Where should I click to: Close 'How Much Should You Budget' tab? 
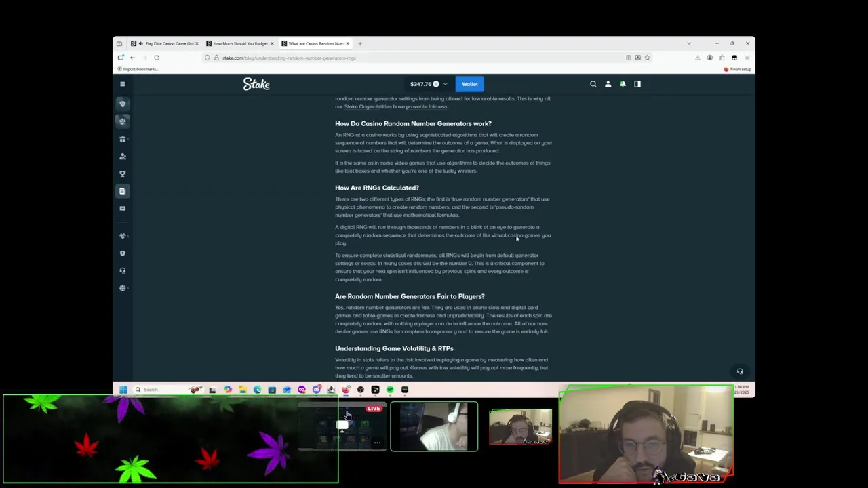coord(272,43)
